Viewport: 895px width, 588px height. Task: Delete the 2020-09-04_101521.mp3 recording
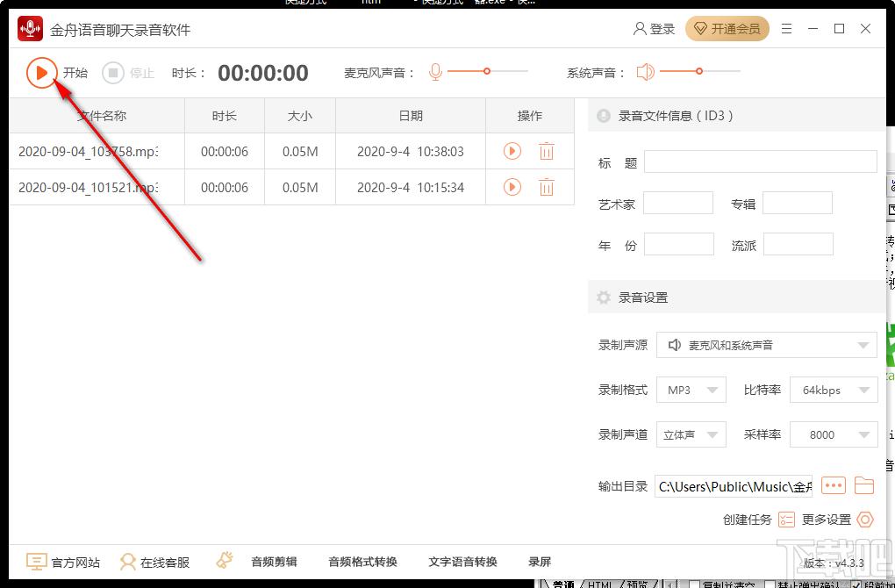[547, 187]
